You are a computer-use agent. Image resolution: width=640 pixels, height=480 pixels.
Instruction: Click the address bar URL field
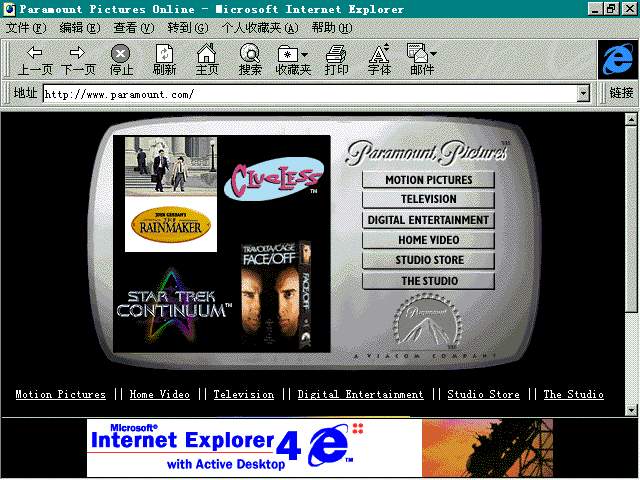pos(310,93)
